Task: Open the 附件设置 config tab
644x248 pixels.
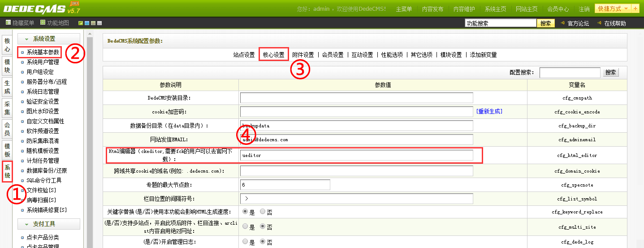Action: click(x=303, y=55)
